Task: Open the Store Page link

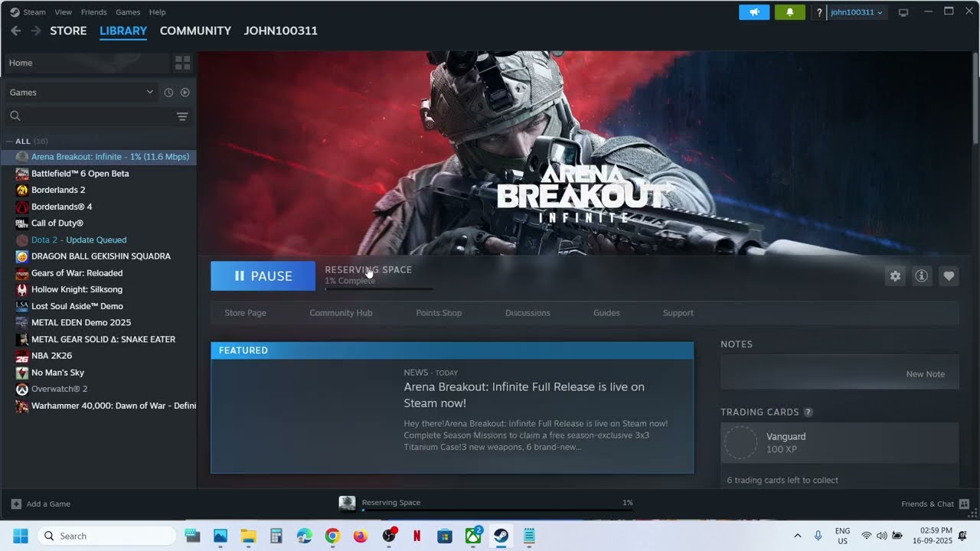Action: [246, 313]
